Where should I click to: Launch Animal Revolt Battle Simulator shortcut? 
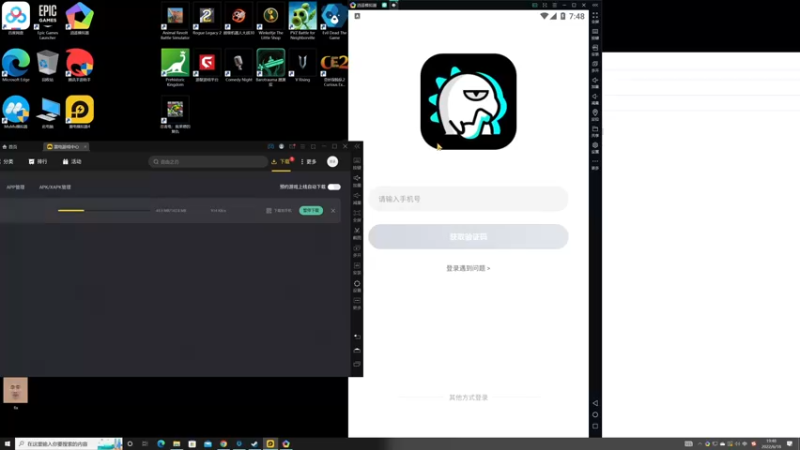pos(175,20)
